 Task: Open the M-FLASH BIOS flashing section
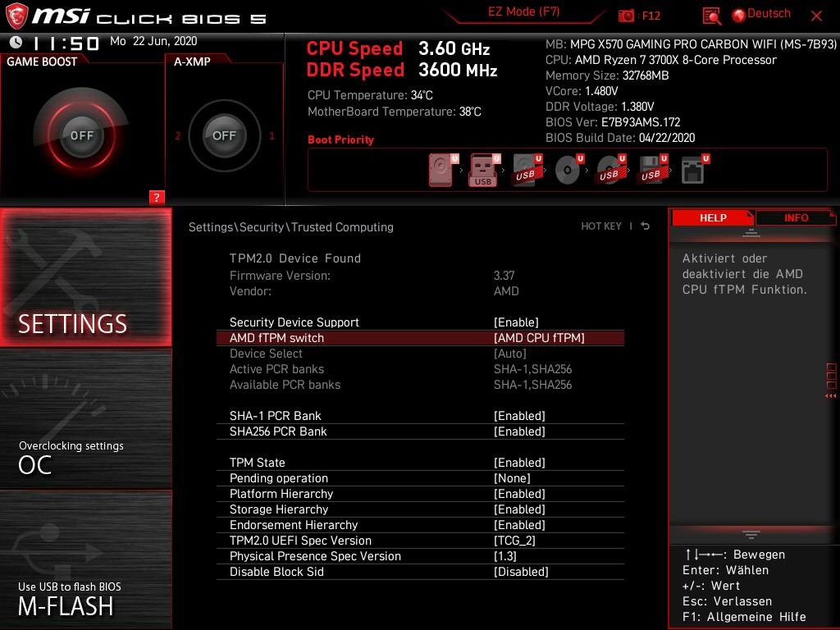tap(85, 559)
